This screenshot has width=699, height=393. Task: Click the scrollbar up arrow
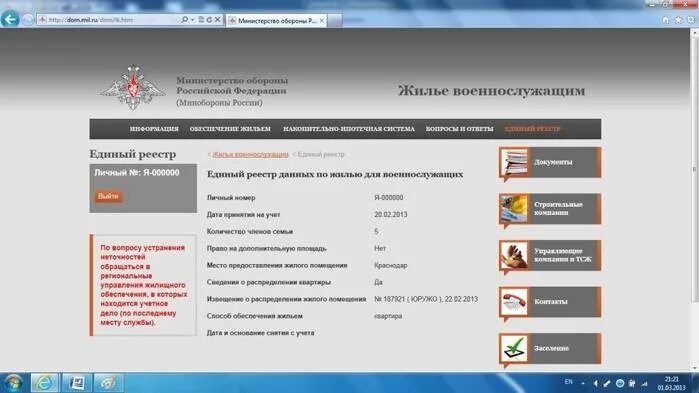(694, 33)
